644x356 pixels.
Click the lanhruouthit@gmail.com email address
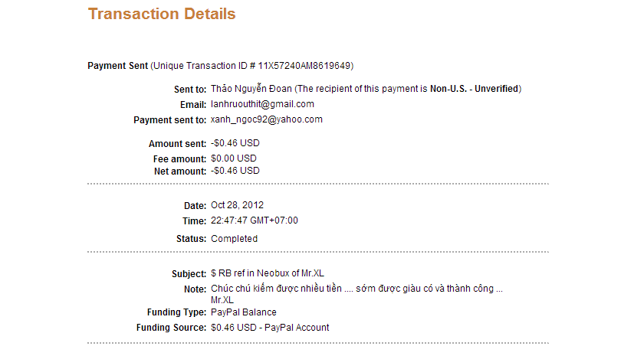coord(262,104)
